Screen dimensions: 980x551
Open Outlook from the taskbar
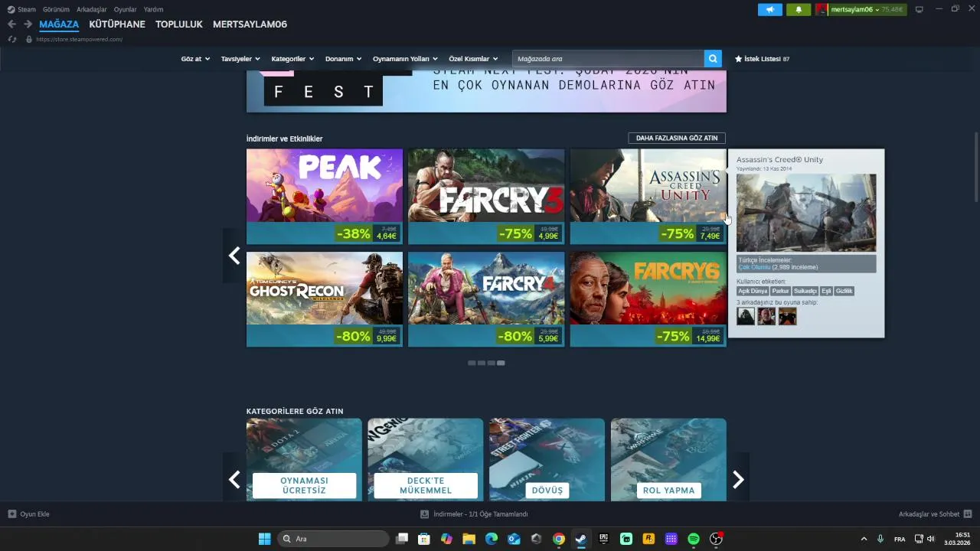514,539
